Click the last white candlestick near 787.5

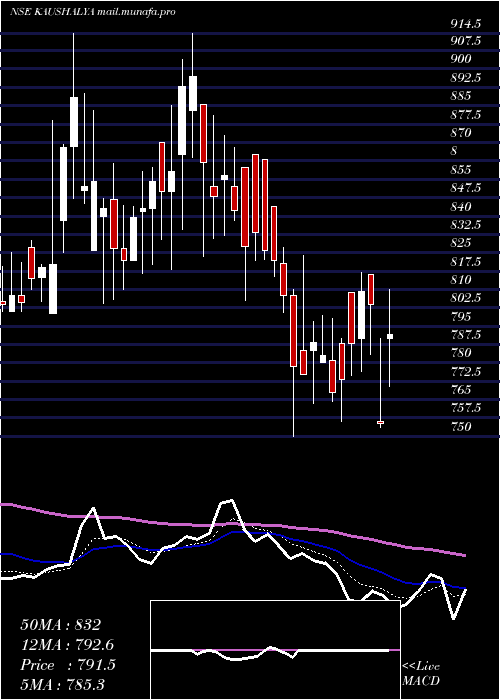coord(390,337)
